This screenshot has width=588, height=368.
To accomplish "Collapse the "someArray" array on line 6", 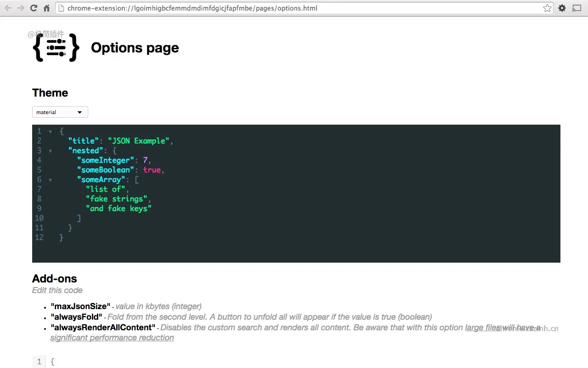I will tap(50, 179).
